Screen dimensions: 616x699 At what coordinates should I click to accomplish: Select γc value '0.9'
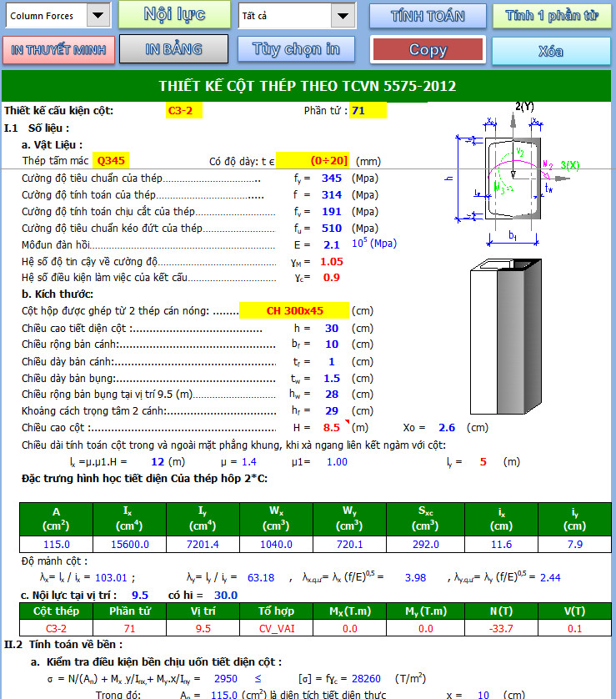point(332,277)
